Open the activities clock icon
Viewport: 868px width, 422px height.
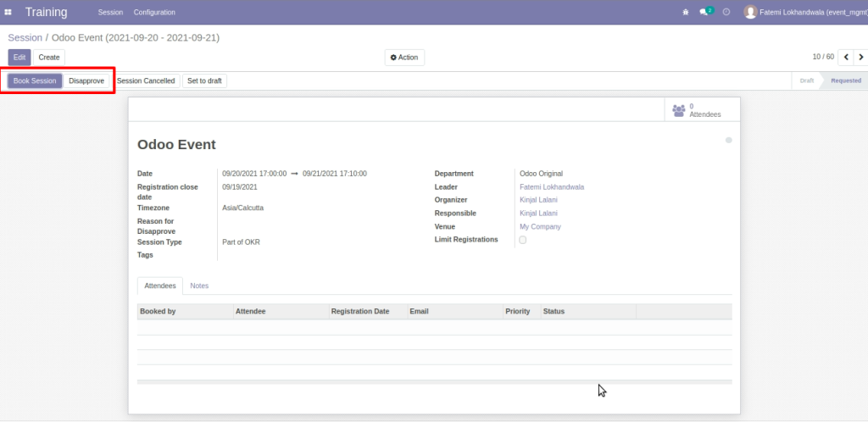(726, 12)
